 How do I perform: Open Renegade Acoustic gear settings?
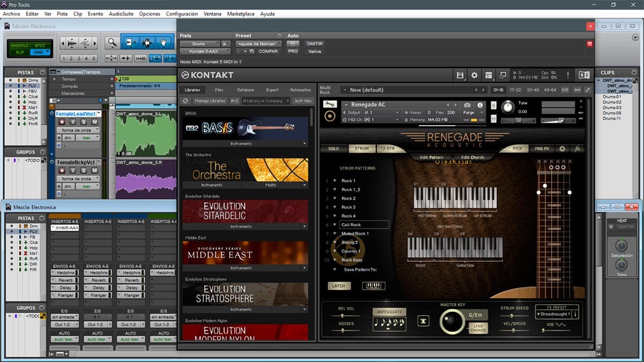click(x=562, y=149)
